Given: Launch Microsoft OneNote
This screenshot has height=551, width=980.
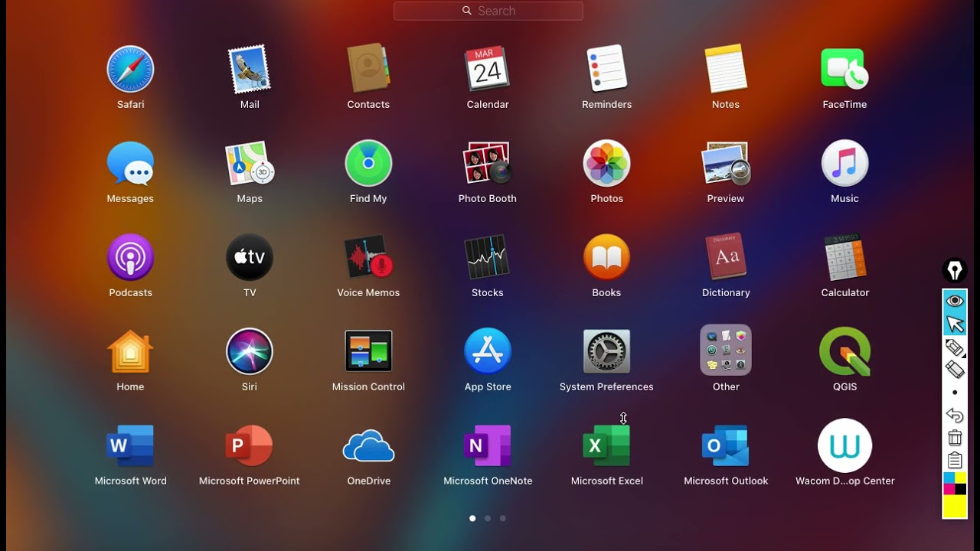Looking at the screenshot, I should [488, 445].
